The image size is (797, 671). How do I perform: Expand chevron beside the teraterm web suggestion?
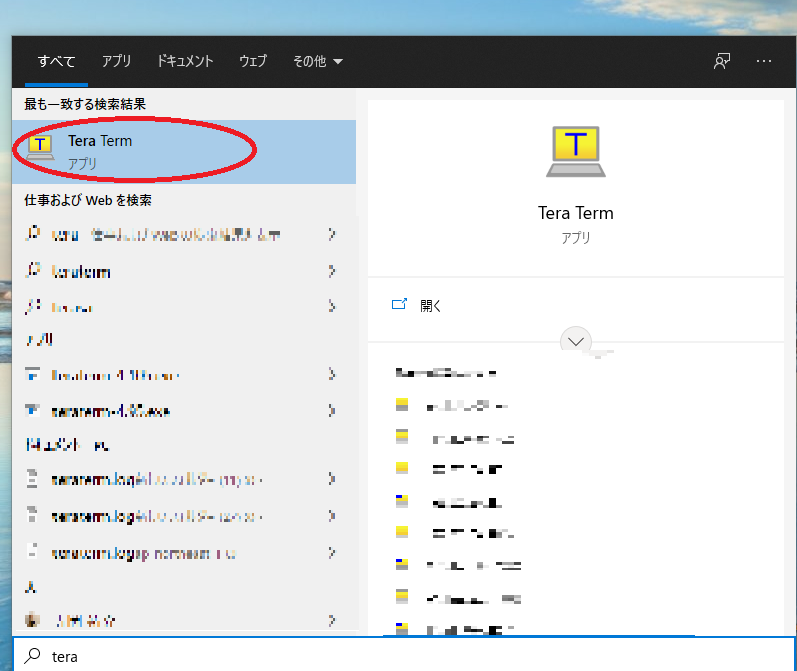point(332,271)
